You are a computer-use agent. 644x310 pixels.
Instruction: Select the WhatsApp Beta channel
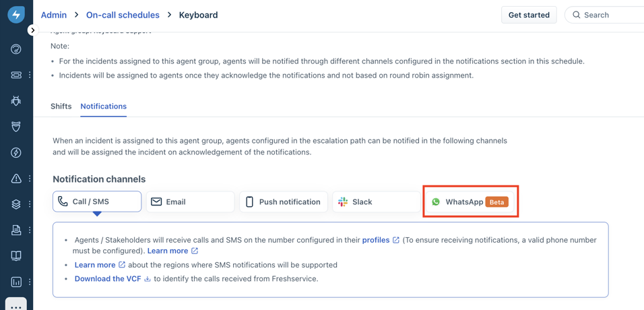tap(470, 201)
